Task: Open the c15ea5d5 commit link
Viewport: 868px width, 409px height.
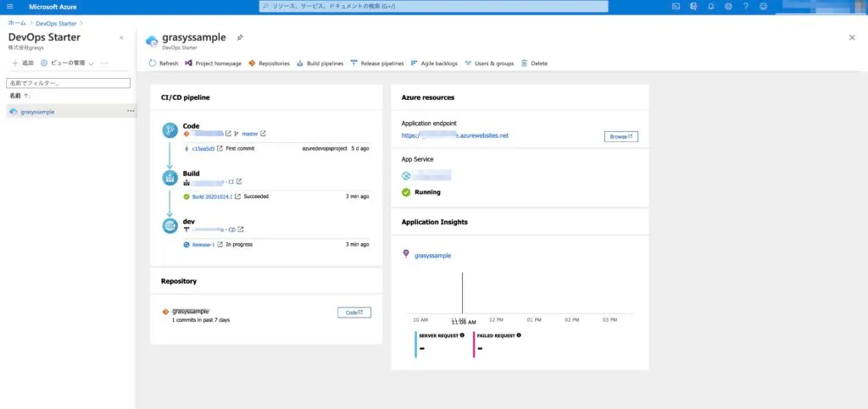Action: pos(203,149)
